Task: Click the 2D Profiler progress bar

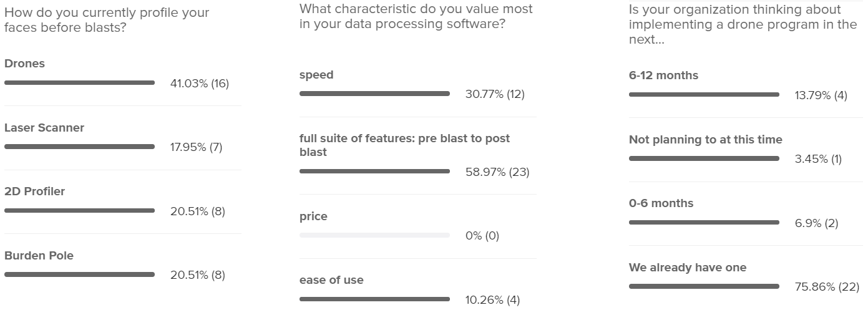Action: coord(79,211)
